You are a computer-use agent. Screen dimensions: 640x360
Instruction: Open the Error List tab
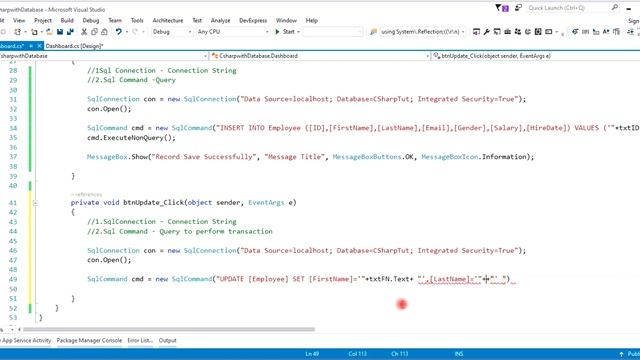140,340
